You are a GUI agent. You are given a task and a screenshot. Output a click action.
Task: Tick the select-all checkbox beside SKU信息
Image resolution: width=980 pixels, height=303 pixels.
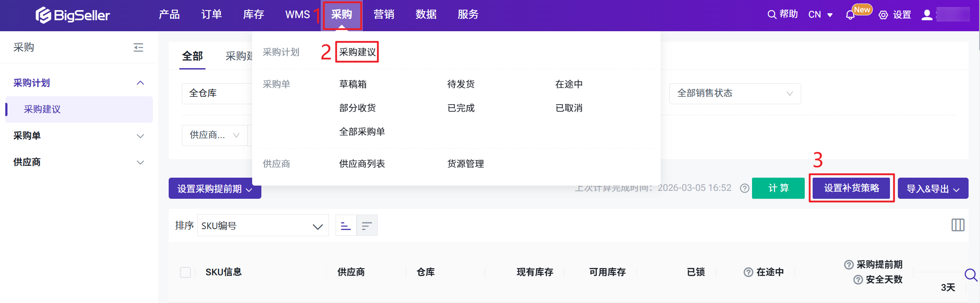(x=185, y=272)
